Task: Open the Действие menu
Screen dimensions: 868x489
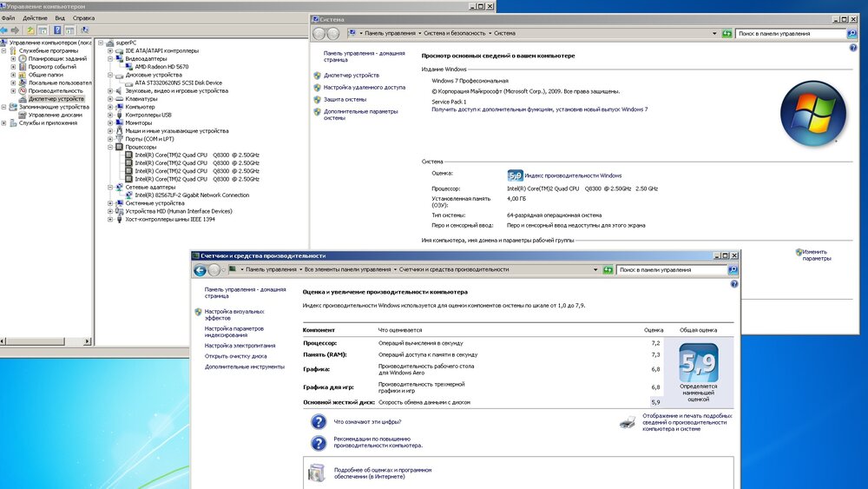Action: pos(35,17)
